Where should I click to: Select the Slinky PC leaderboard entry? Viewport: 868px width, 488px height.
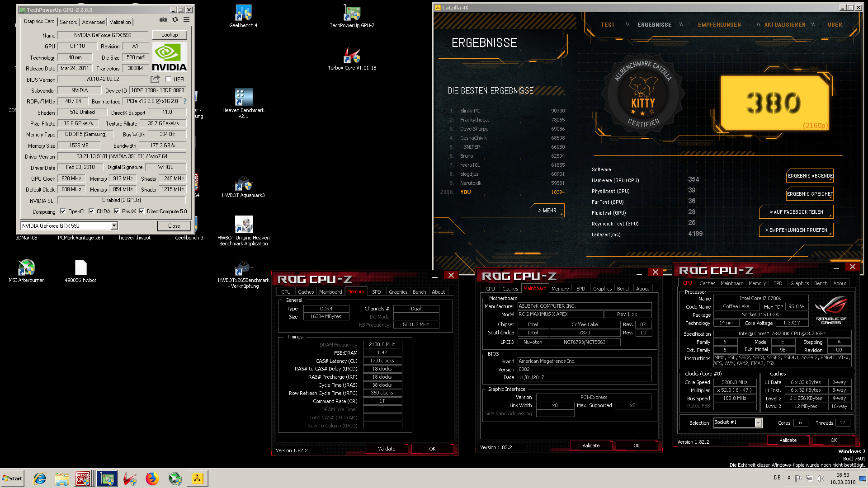tap(506, 111)
